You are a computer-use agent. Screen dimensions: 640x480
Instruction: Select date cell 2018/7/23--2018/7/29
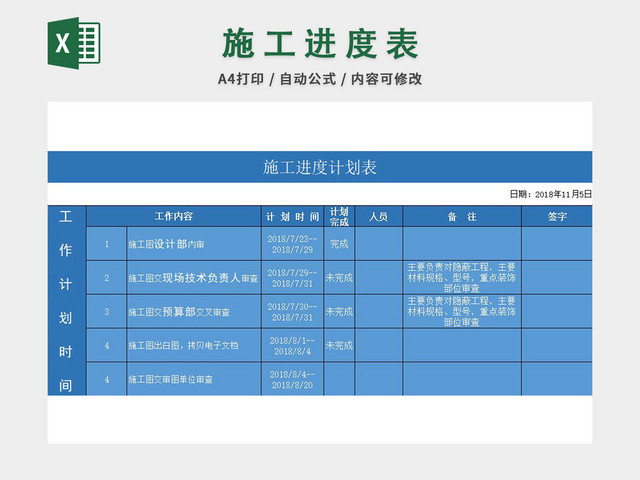pos(292,244)
